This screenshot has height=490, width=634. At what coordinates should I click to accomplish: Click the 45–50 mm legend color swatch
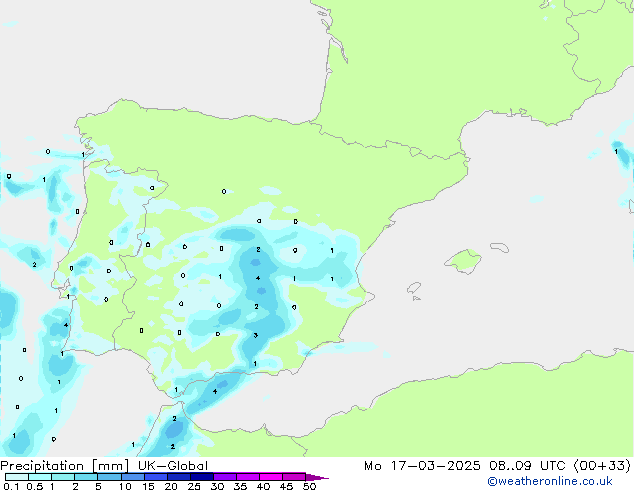pos(294,477)
